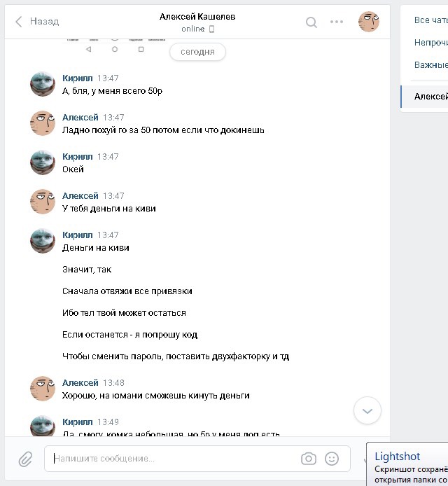The height and width of the screenshot is (486, 448).
Task: Click the Lightshot notification popup
Action: click(407, 464)
